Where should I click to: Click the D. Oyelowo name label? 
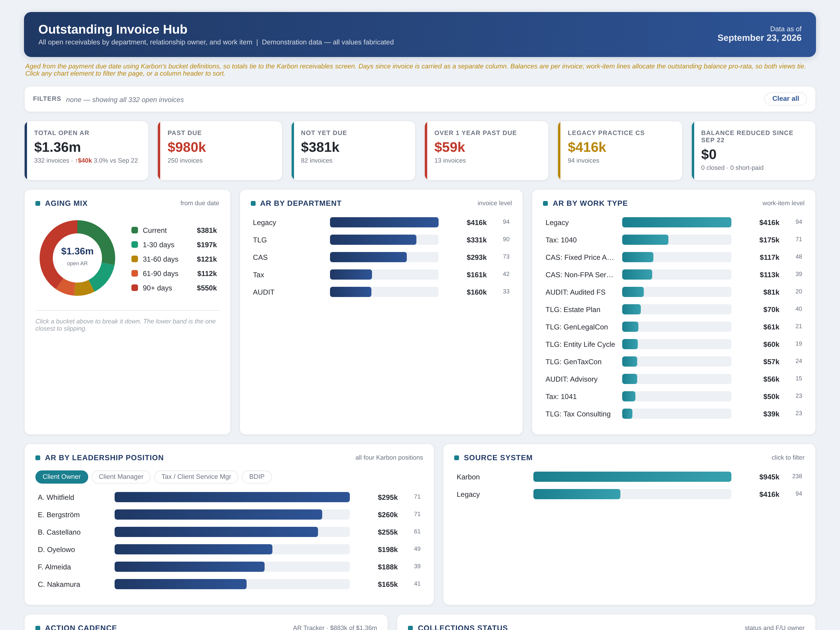(56, 550)
